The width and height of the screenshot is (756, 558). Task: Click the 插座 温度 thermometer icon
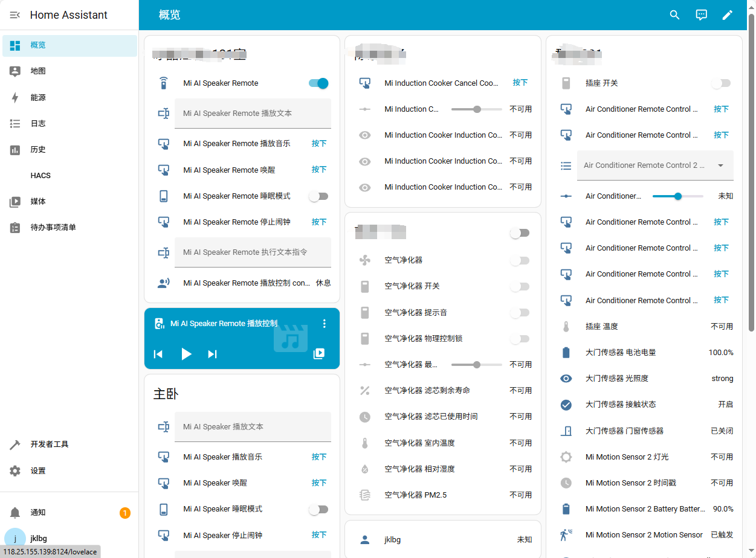566,327
